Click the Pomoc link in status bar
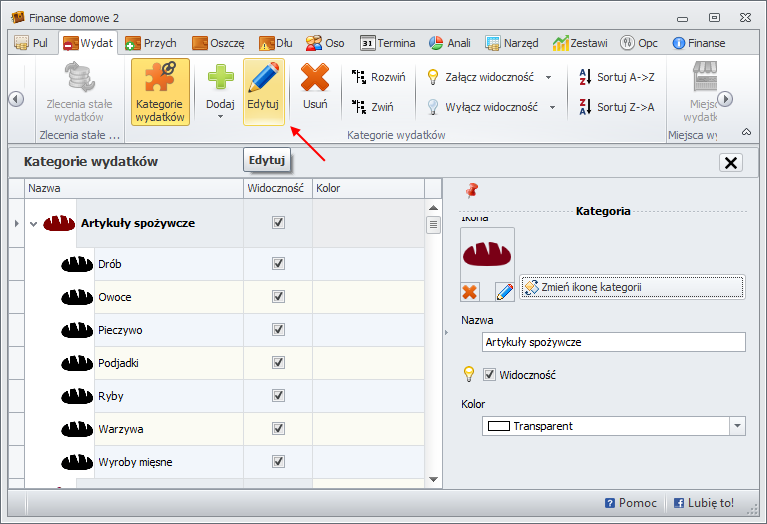This screenshot has height=524, width=767. coord(631,503)
